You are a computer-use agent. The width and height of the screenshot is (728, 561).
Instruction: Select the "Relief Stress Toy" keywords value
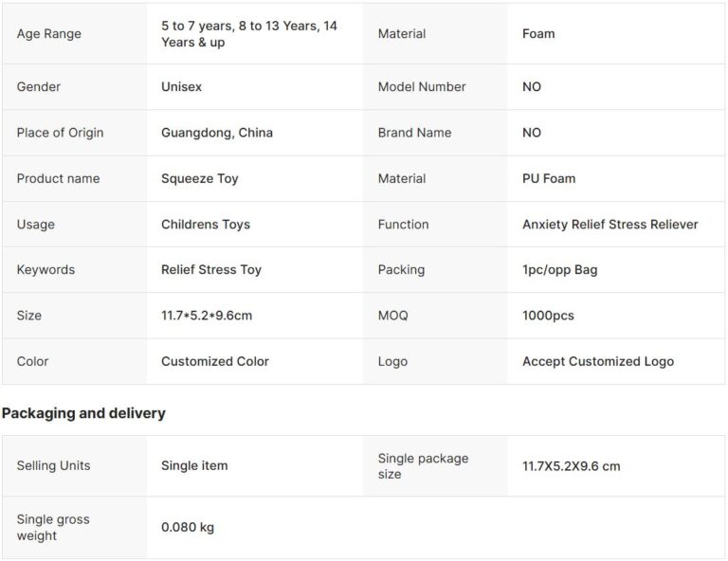[211, 270]
